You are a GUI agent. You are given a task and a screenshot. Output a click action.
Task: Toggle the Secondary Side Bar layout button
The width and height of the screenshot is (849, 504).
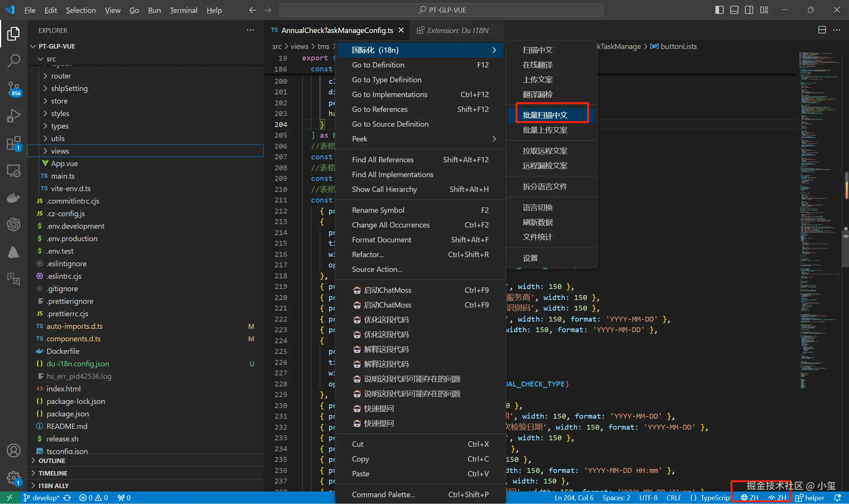(x=749, y=10)
